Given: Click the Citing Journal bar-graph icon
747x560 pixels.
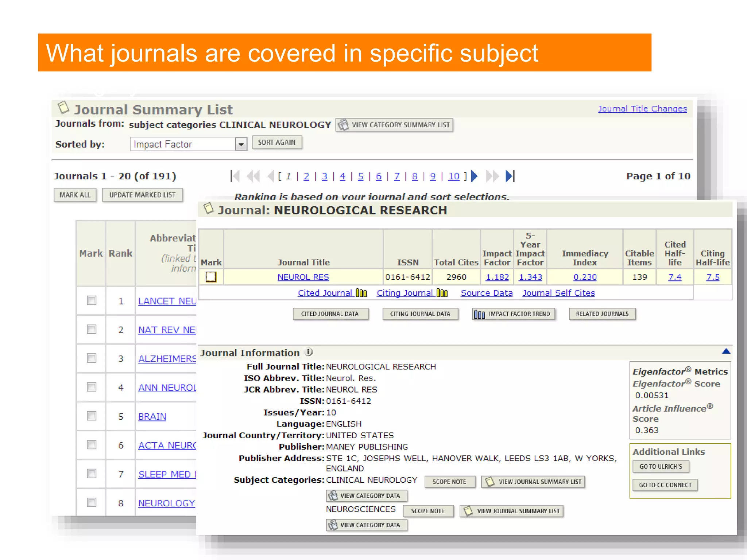Looking at the screenshot, I should pyautogui.click(x=442, y=293).
